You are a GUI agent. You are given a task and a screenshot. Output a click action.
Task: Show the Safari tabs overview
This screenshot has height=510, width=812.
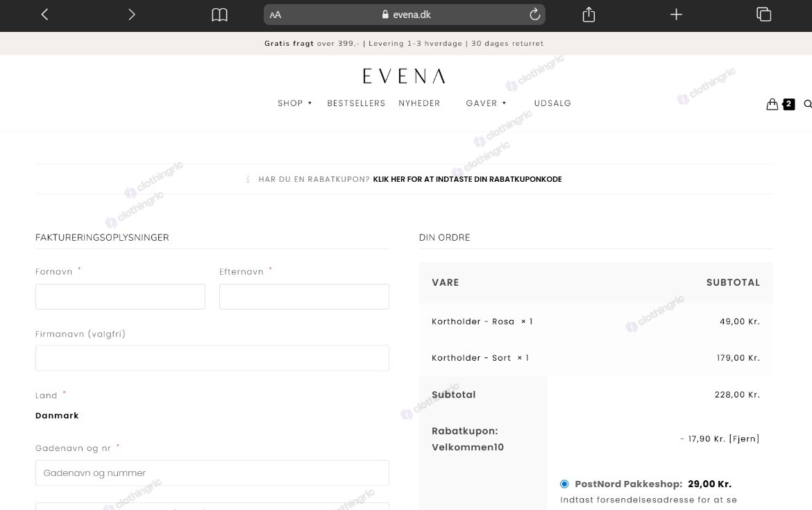(764, 15)
